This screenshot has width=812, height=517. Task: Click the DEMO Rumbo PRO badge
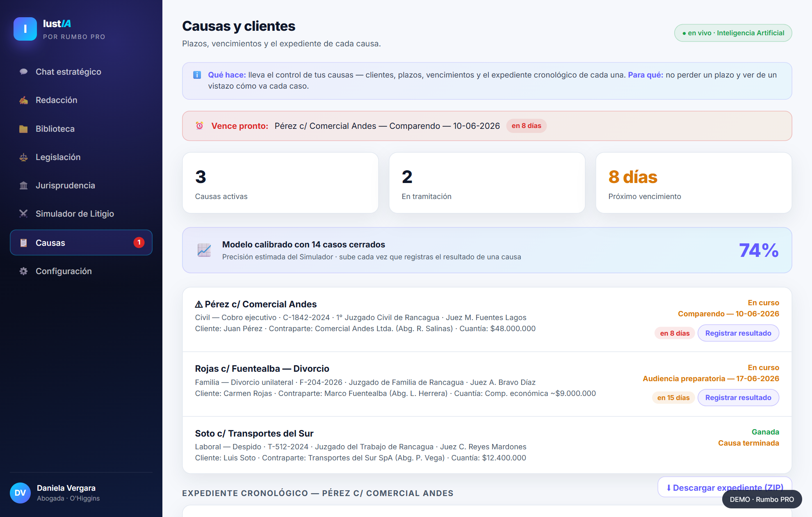(x=762, y=499)
